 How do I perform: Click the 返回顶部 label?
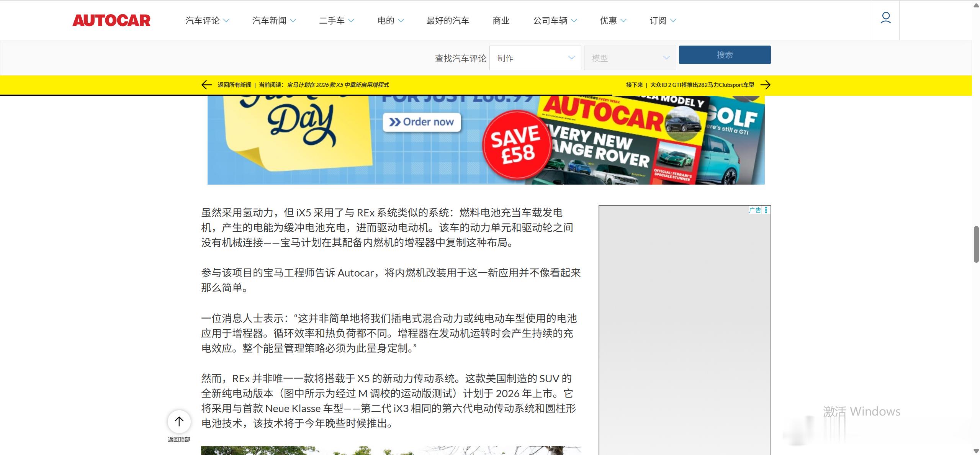[x=179, y=439]
